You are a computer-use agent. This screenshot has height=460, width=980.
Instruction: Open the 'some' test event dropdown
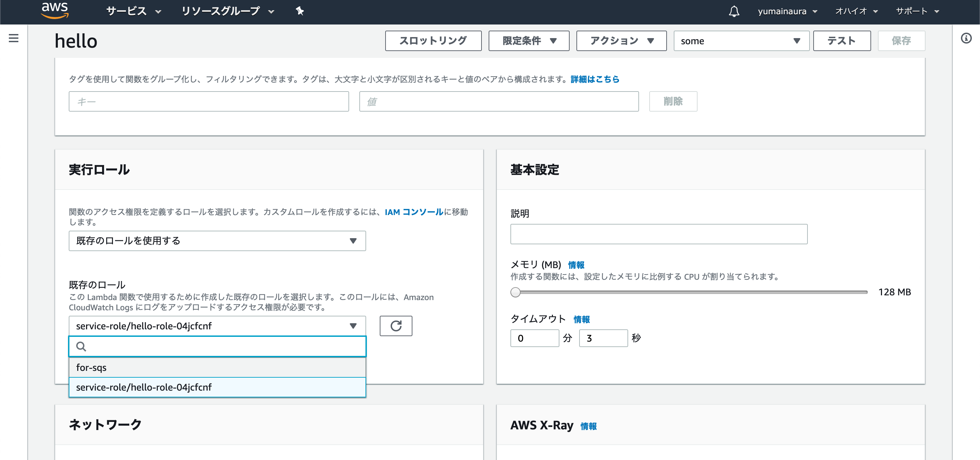(741, 41)
